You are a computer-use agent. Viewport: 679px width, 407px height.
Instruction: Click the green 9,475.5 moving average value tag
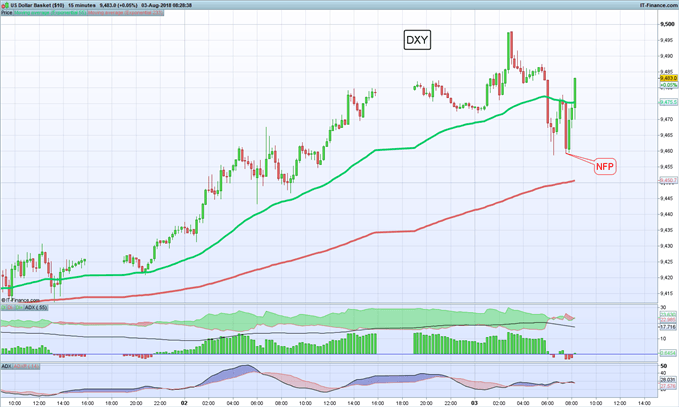[668, 102]
